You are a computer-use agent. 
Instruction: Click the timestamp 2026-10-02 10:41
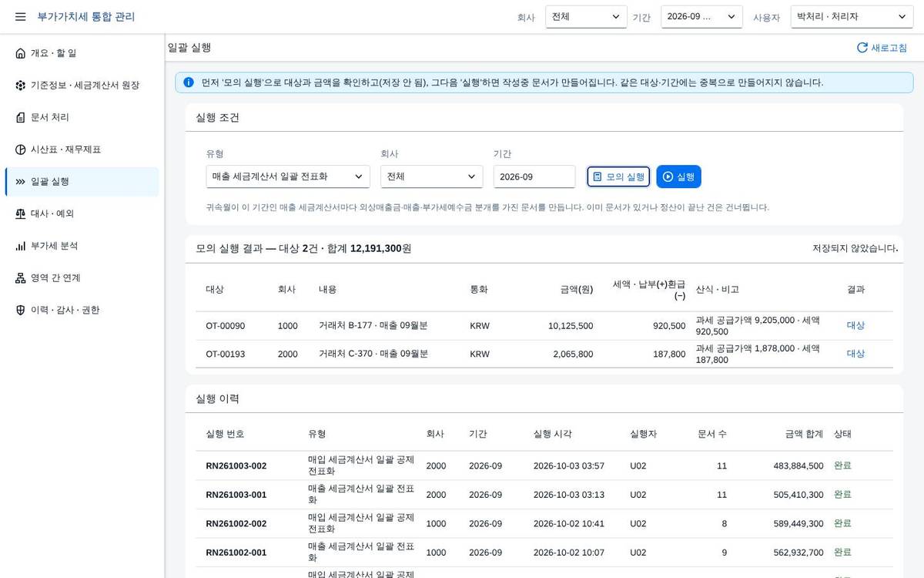tap(569, 524)
